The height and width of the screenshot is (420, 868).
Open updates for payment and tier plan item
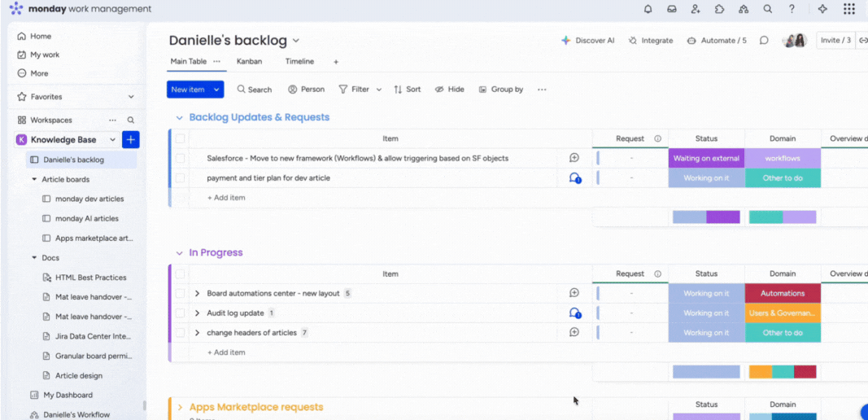(x=574, y=178)
